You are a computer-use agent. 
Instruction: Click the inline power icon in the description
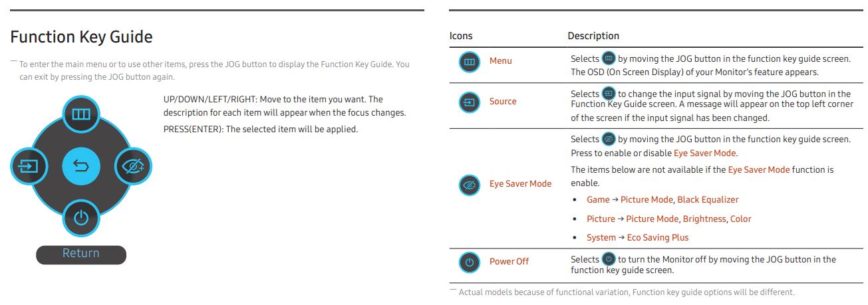pos(609,259)
